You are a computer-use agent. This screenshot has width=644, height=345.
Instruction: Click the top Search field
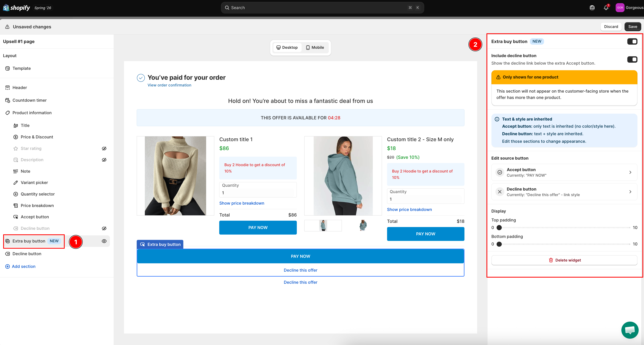pos(322,8)
